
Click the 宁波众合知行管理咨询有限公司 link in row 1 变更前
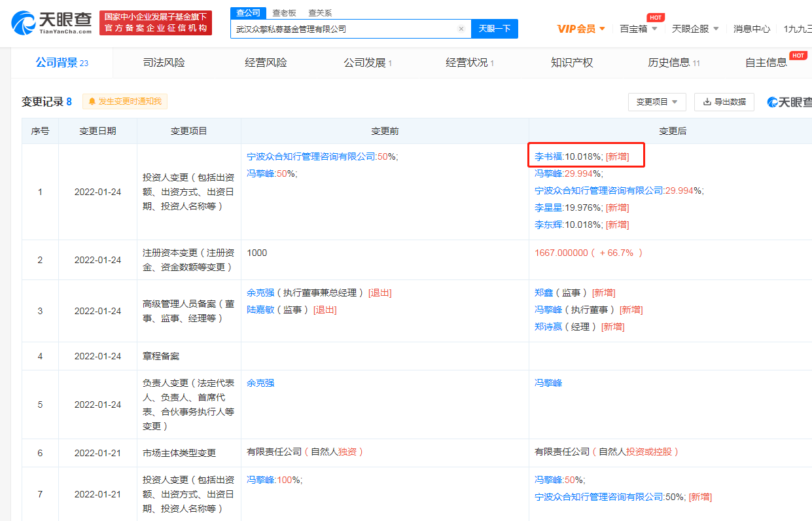(x=310, y=156)
